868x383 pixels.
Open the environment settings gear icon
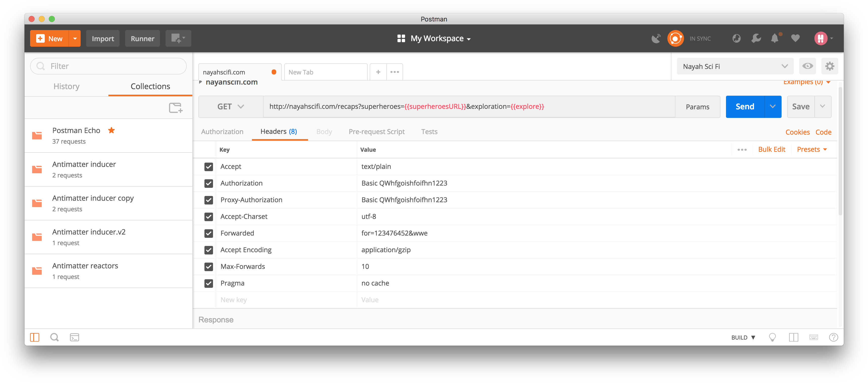point(829,66)
